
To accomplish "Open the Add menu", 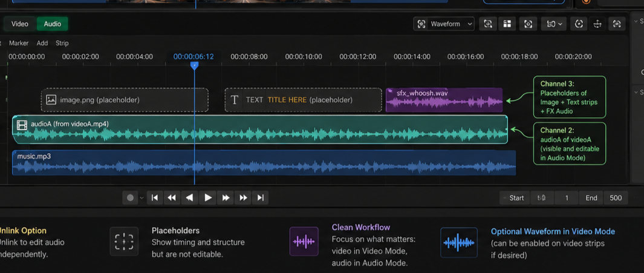I will (x=42, y=43).
